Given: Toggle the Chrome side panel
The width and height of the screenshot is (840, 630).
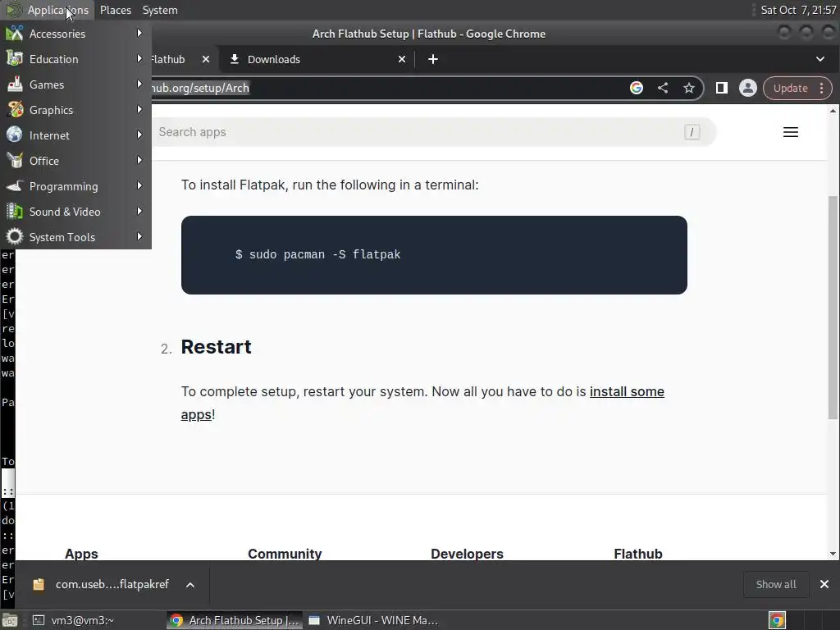Looking at the screenshot, I should pyautogui.click(x=722, y=88).
